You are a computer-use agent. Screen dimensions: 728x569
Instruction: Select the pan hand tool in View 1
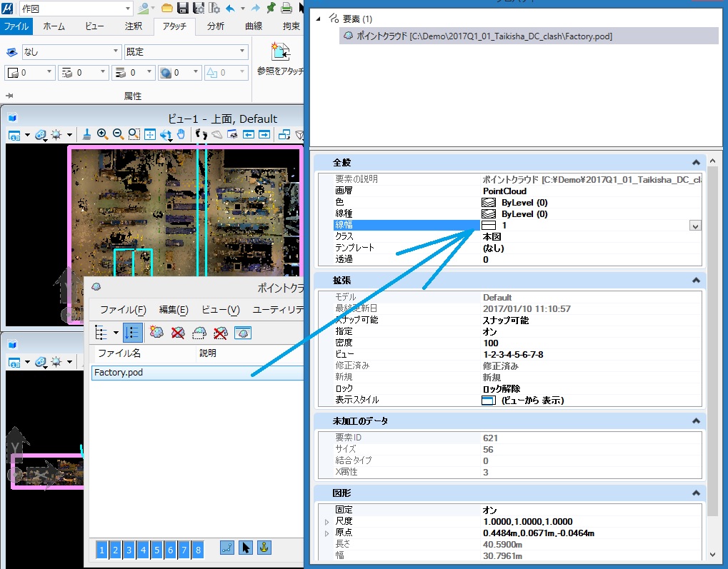(x=181, y=135)
